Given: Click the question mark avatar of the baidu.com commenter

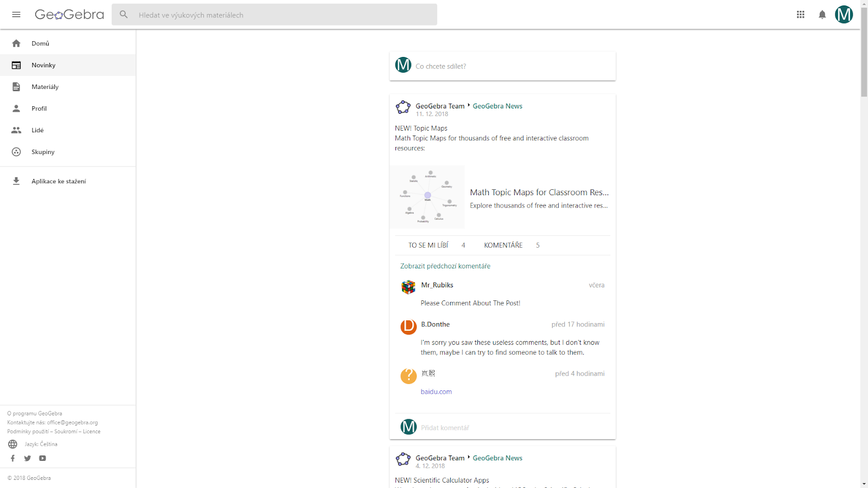Looking at the screenshot, I should (409, 376).
